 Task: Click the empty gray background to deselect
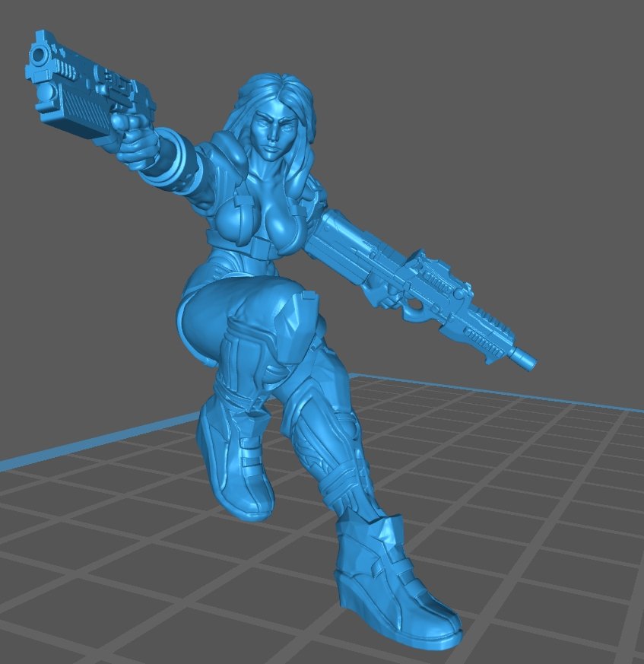pos(494,114)
